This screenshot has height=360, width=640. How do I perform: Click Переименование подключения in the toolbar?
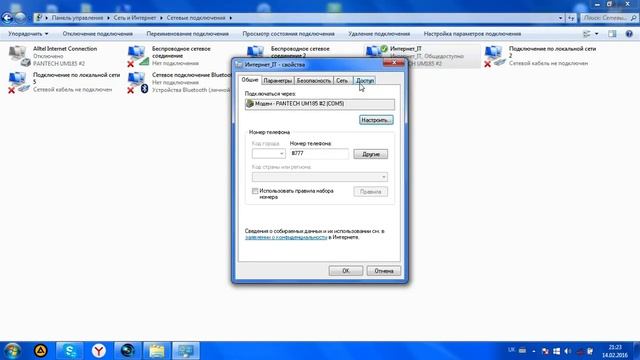[x=187, y=34]
